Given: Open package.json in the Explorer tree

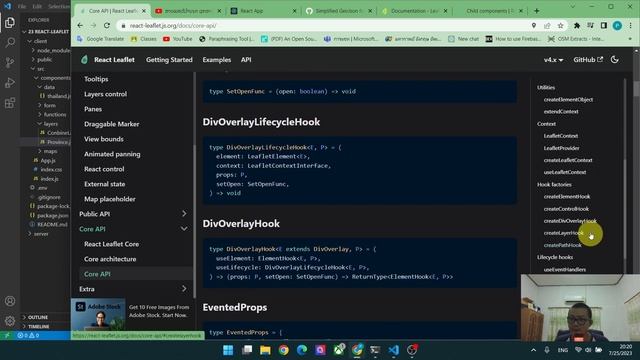Looking at the screenshot, I should pyautogui.click(x=53, y=216).
